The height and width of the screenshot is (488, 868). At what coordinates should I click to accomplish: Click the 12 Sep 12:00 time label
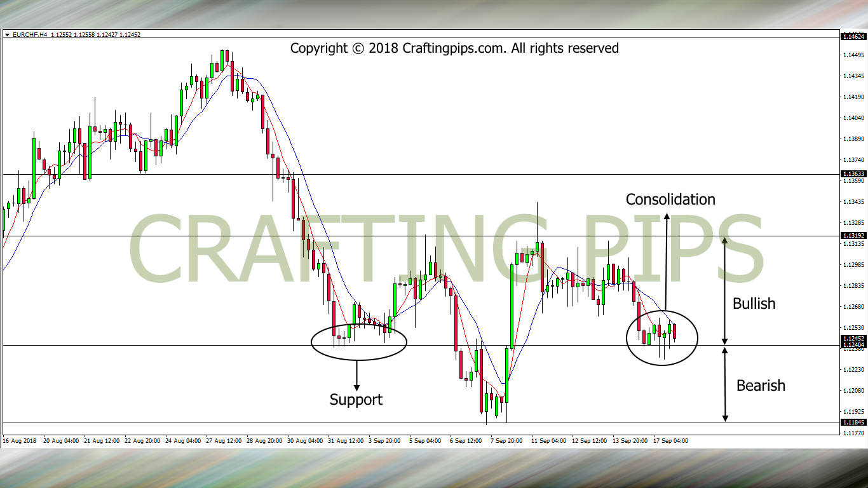coord(590,440)
